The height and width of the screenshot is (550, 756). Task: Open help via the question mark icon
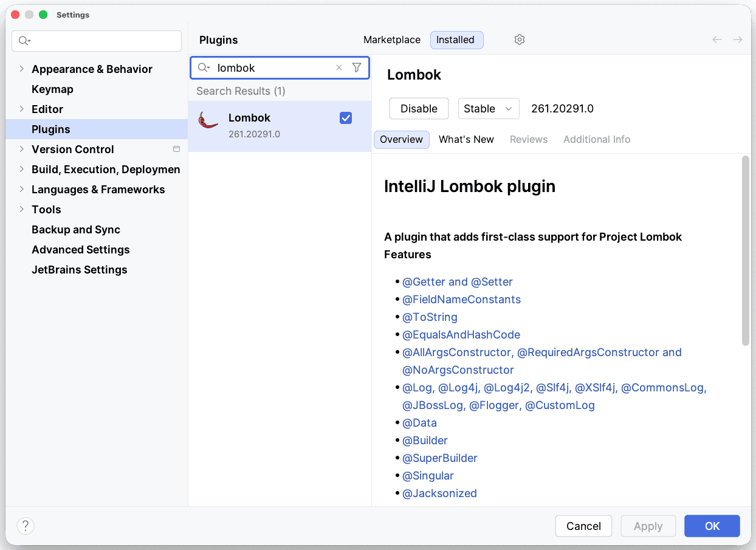[x=25, y=526]
